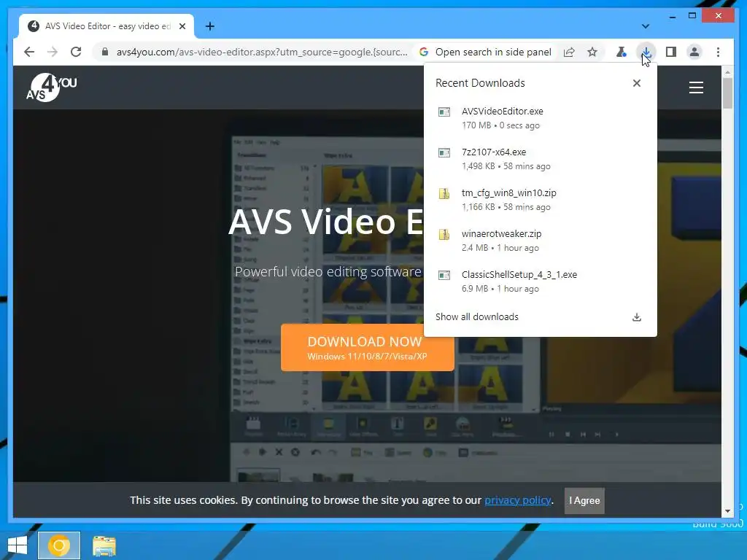Viewport: 747px width, 560px height.
Task: Click the Recent Downloads heading text
Action: click(480, 83)
